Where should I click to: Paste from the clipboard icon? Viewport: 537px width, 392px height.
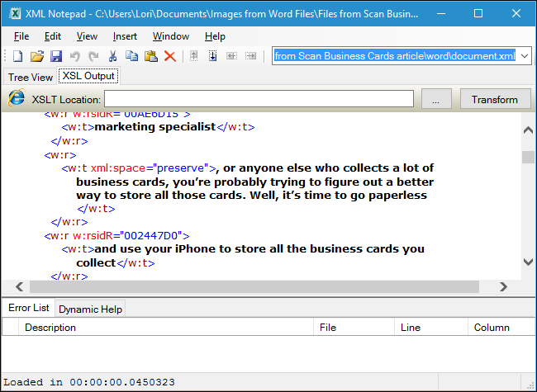[150, 56]
